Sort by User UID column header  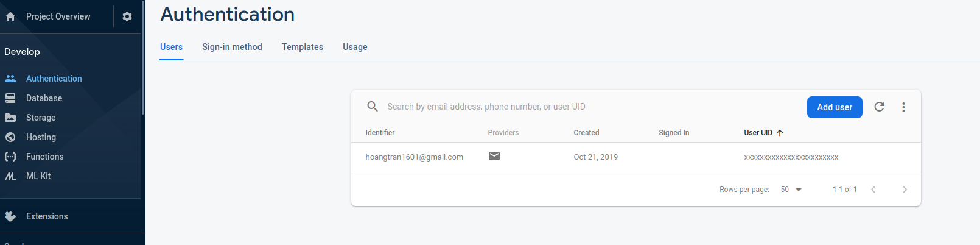[758, 133]
